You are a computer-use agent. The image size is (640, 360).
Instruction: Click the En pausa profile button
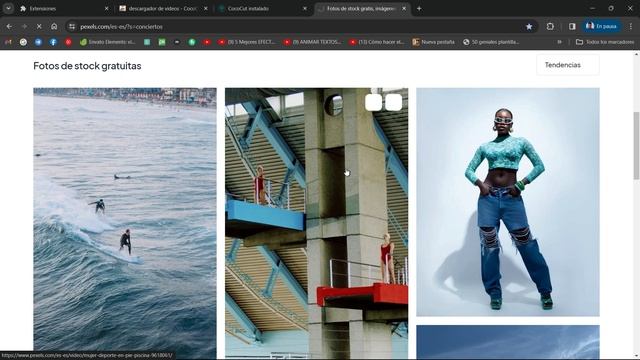pos(601,27)
